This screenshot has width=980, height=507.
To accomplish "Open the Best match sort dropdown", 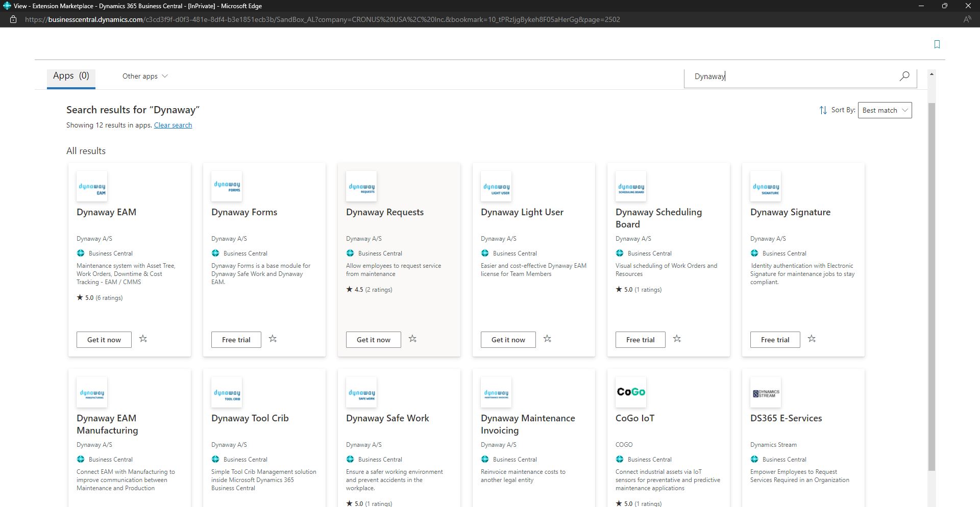I will pos(885,110).
